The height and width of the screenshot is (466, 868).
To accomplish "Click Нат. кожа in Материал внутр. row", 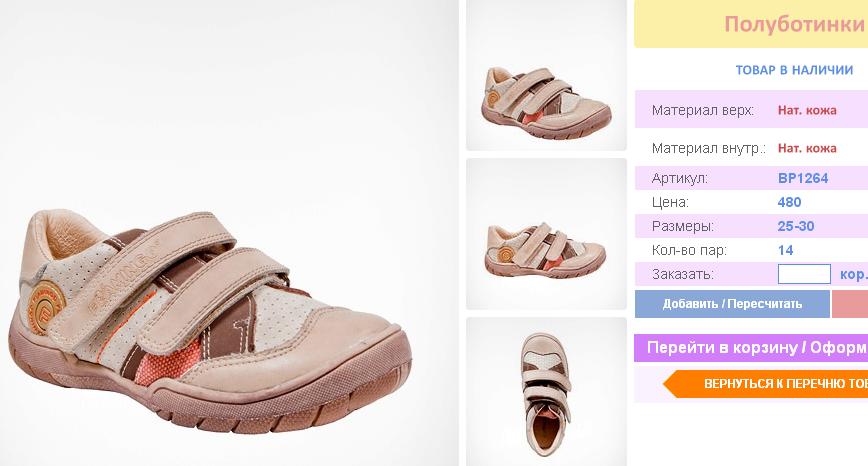I will (x=807, y=148).
